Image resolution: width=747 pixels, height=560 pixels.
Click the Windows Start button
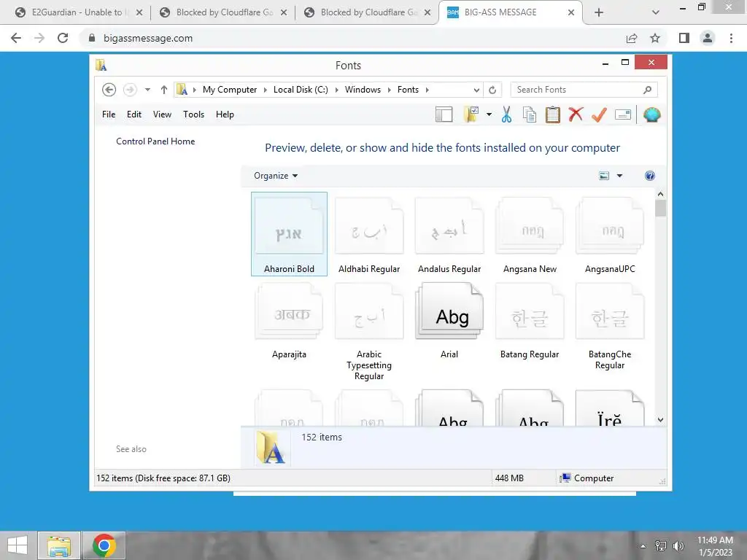pyautogui.click(x=18, y=545)
